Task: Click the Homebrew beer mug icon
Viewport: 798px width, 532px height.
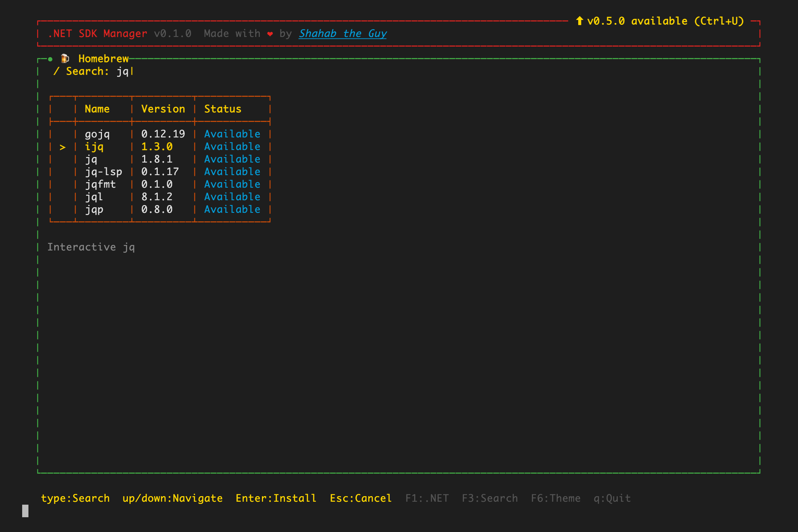Action: (x=65, y=58)
